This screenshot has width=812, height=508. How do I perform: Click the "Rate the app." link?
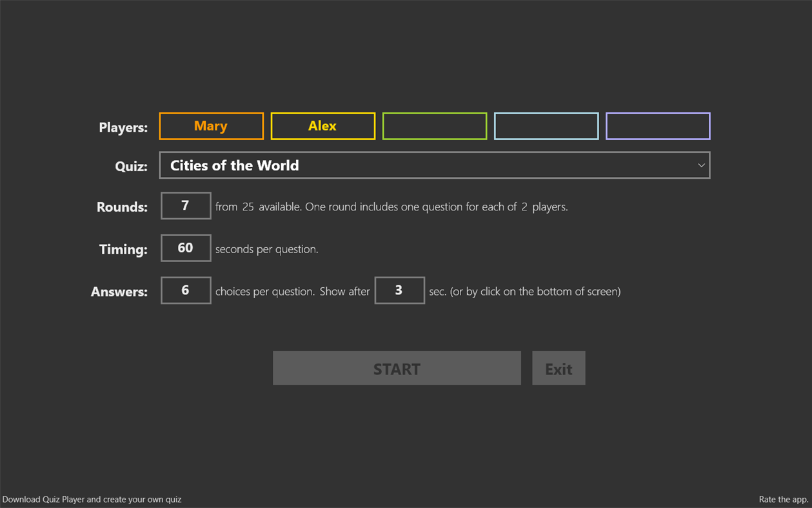pos(782,499)
